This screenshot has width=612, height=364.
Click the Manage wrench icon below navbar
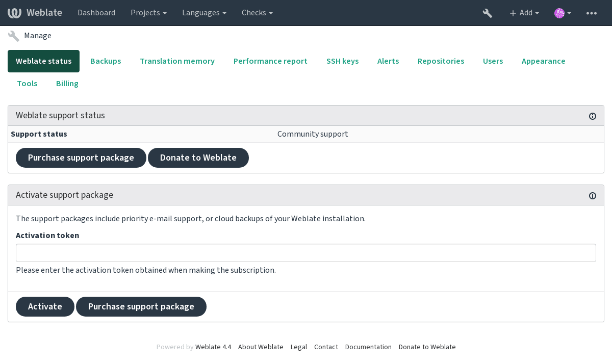pyautogui.click(x=14, y=36)
